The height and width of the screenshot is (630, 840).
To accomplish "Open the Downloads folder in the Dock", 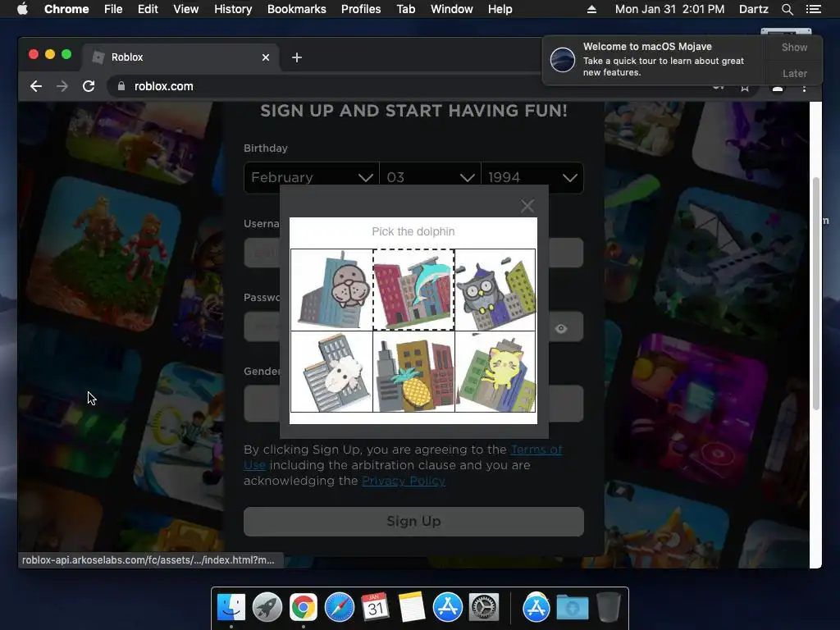I will [x=572, y=608].
